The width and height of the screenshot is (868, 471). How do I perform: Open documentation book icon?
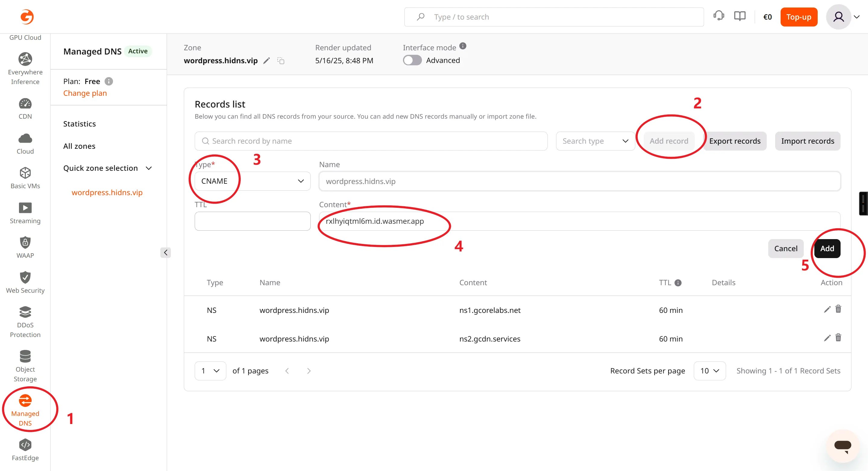(740, 16)
